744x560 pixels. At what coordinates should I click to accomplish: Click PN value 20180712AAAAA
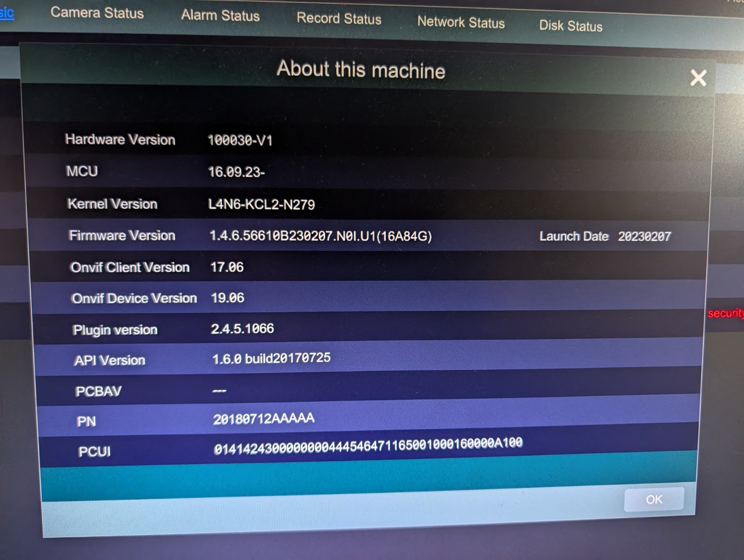pos(264,419)
